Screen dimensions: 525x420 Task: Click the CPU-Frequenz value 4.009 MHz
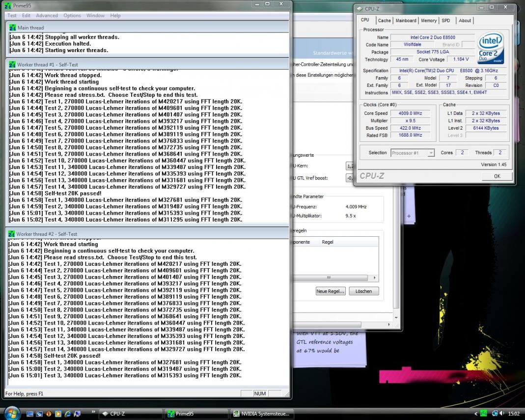[x=356, y=207]
